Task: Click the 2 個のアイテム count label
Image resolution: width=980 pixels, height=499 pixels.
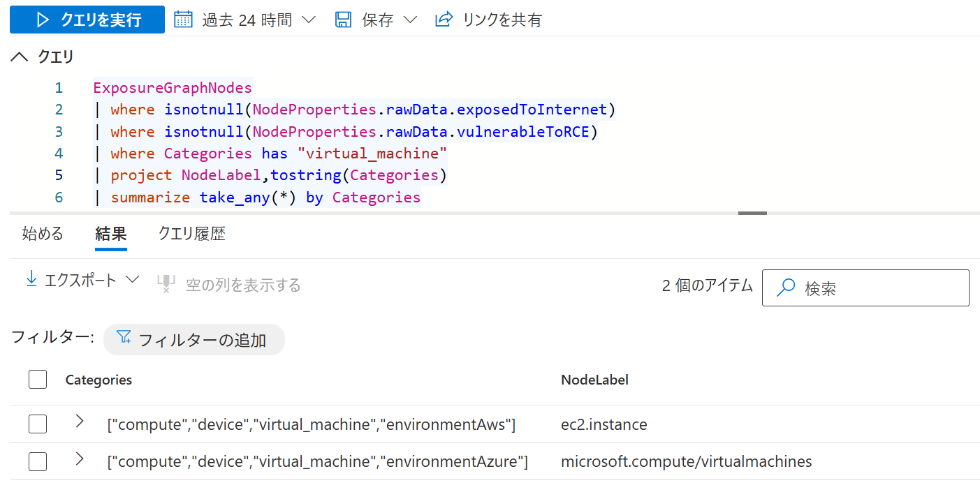Action: coord(708,285)
